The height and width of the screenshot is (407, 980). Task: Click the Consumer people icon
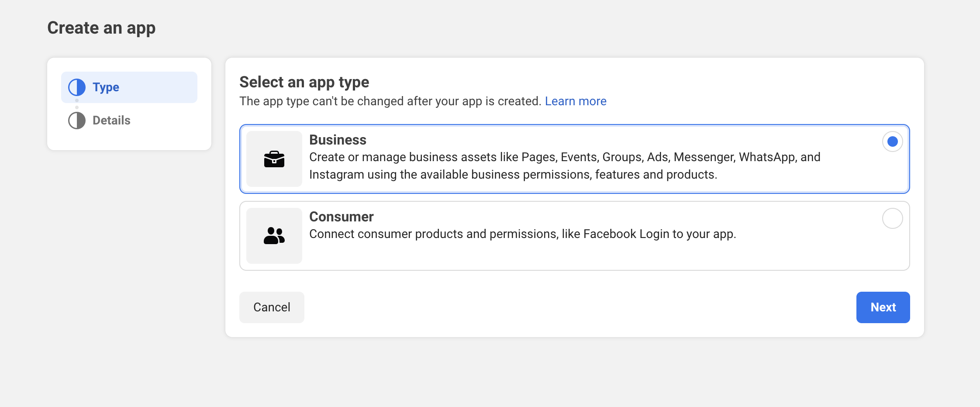tap(274, 235)
